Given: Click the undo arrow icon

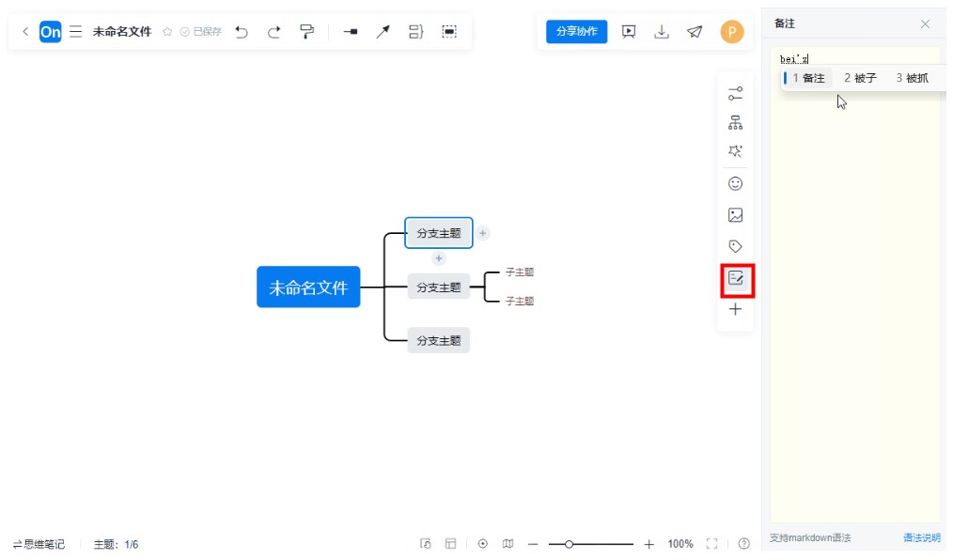Looking at the screenshot, I should [242, 32].
